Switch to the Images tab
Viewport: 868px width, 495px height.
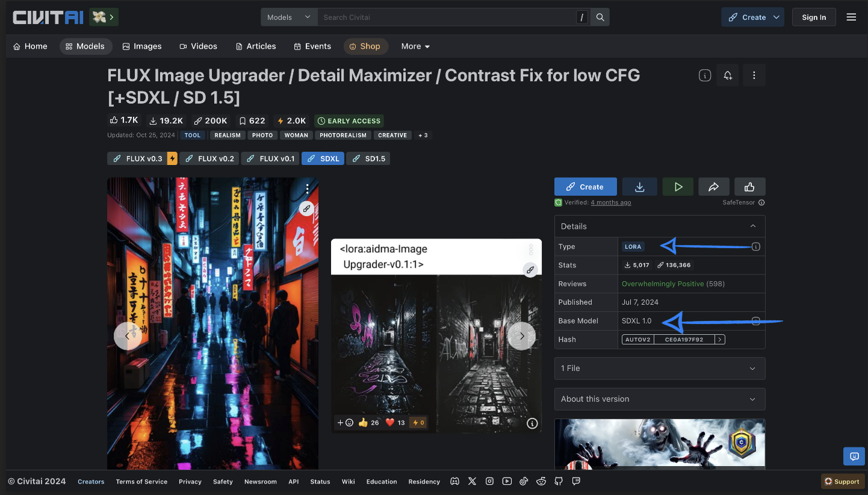(142, 46)
